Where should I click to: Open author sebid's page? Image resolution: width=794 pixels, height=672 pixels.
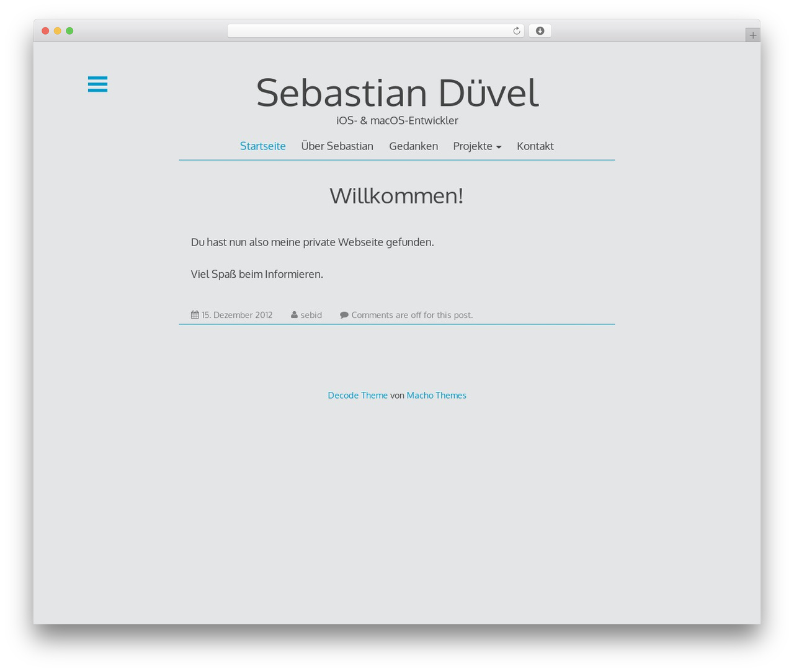(x=311, y=315)
